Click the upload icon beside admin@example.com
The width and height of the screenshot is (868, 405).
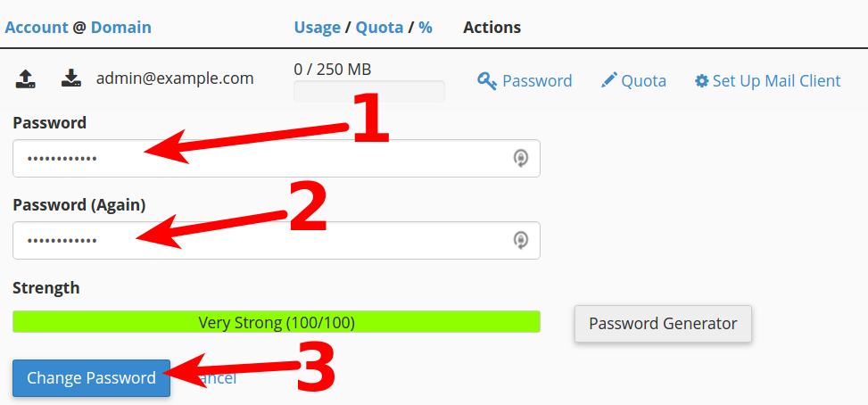click(x=26, y=79)
